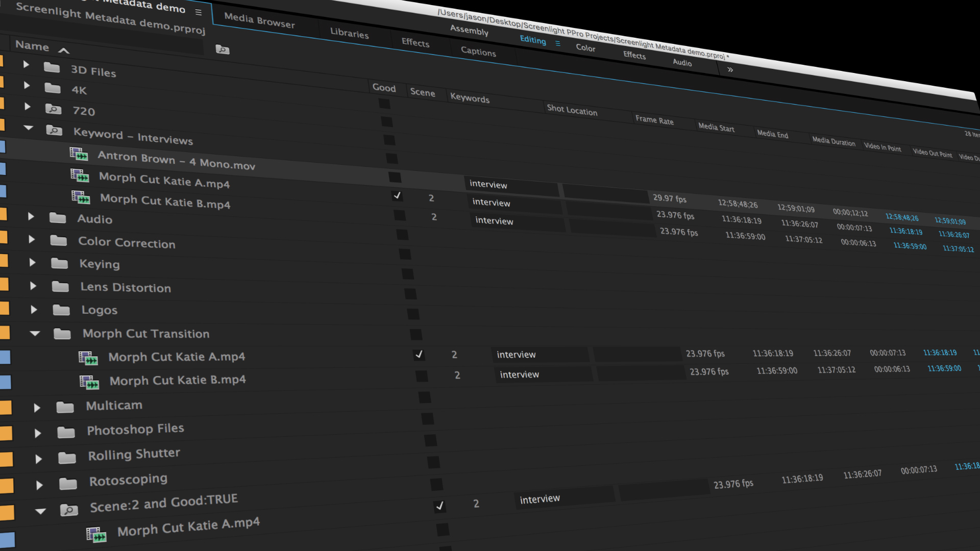
Task: Select the 4K folder icon
Action: 53,88
